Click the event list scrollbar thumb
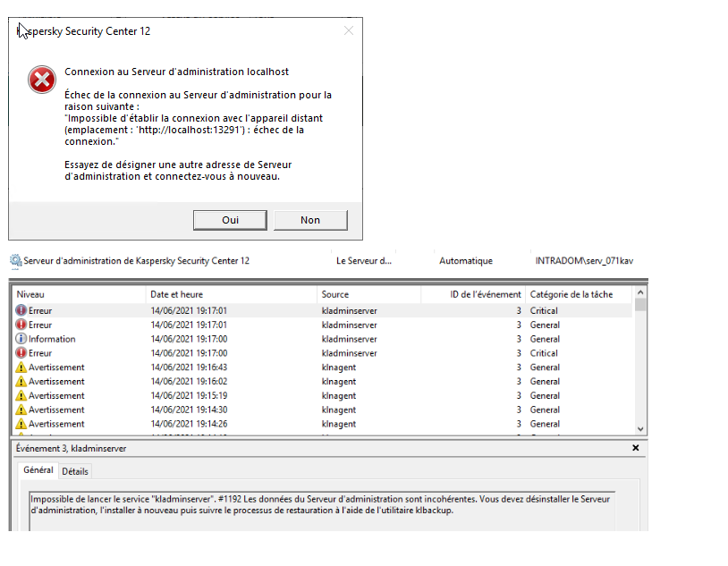 coord(640,305)
